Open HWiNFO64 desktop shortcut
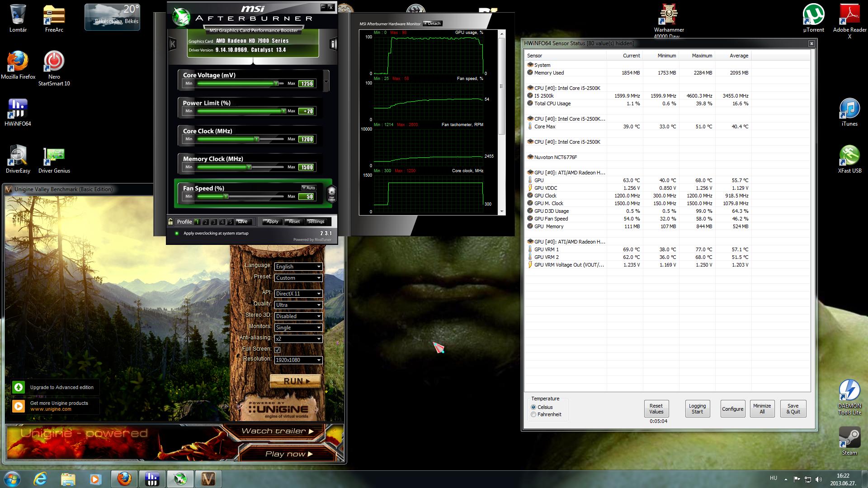Viewport: 868px width, 488px height. 18,113
